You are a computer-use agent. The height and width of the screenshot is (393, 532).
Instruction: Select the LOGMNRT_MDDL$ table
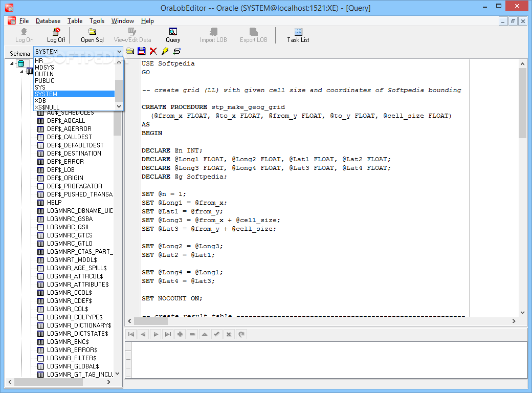(72, 260)
